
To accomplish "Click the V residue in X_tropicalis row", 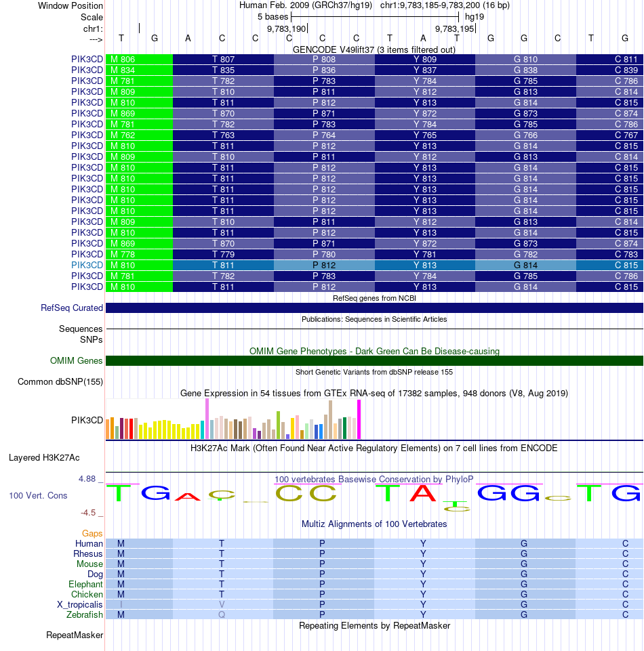I will coord(222,604).
